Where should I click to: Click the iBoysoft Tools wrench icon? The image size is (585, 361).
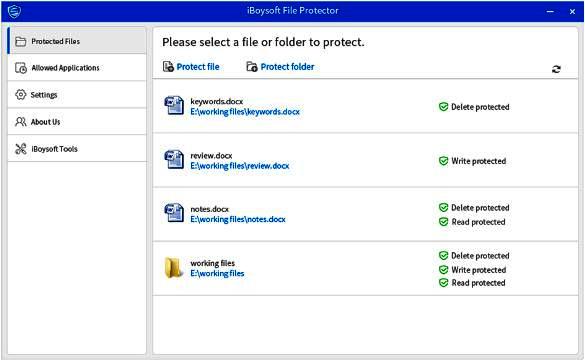point(21,149)
